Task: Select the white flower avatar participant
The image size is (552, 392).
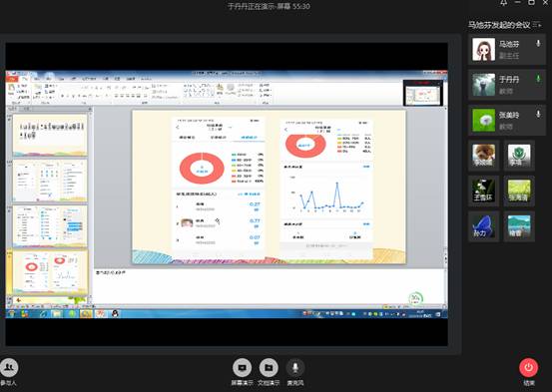Action: pyautogui.click(x=483, y=191)
